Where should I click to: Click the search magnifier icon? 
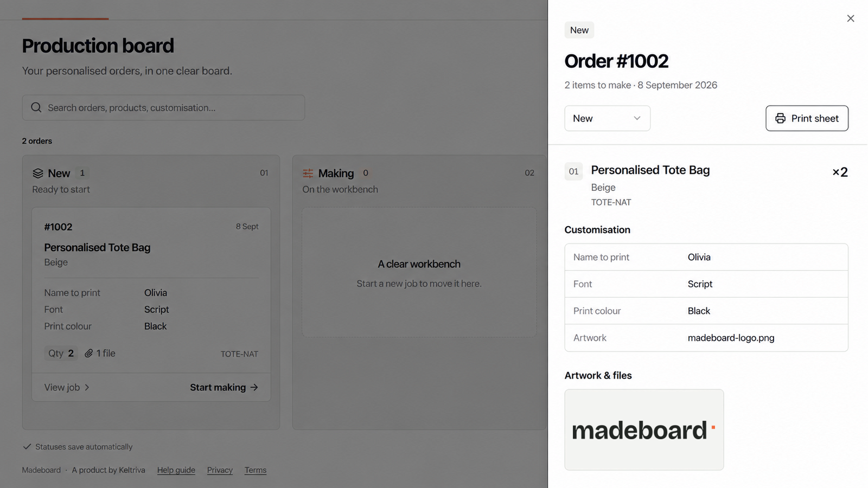click(x=36, y=107)
